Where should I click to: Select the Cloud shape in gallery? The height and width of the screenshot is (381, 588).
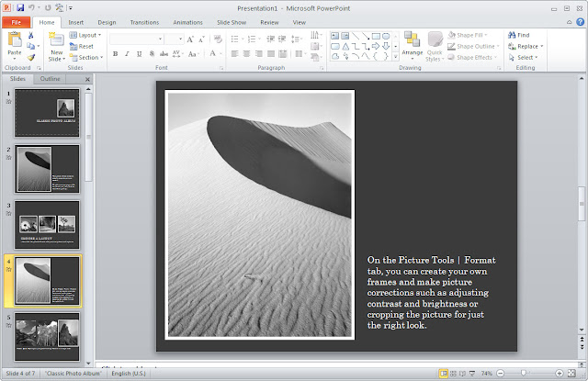(x=334, y=57)
